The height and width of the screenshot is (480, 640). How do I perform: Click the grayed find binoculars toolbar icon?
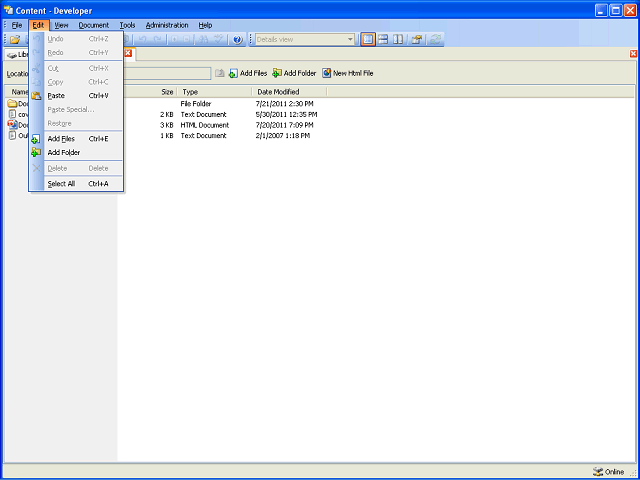pos(203,40)
